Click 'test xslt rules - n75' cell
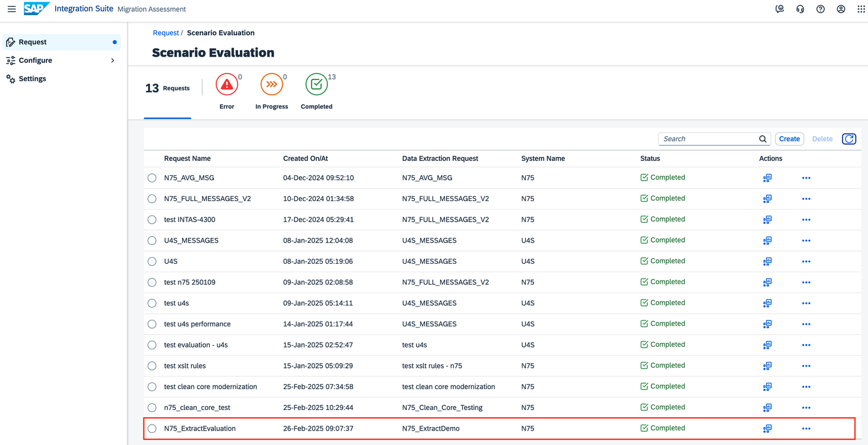Screen dimensions: 868x445 pos(432,366)
